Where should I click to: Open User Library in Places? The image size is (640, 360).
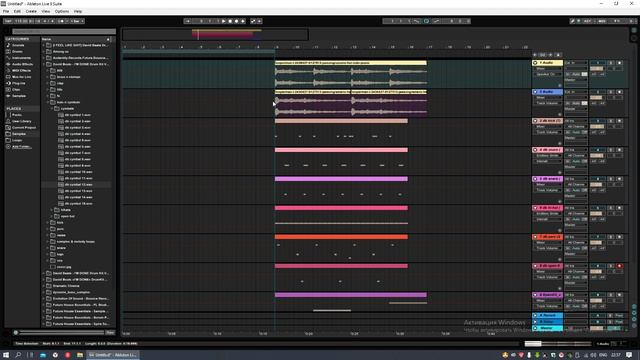coord(21,121)
